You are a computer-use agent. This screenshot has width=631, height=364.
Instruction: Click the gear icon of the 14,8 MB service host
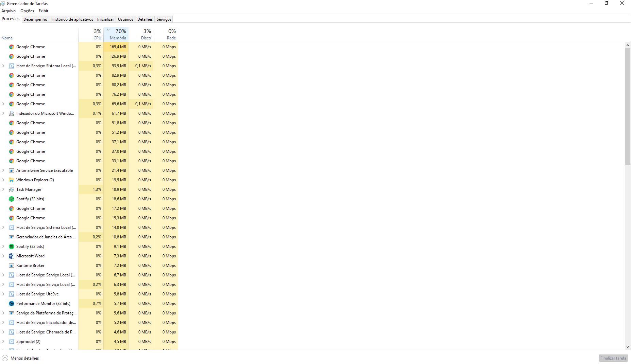[12, 227]
